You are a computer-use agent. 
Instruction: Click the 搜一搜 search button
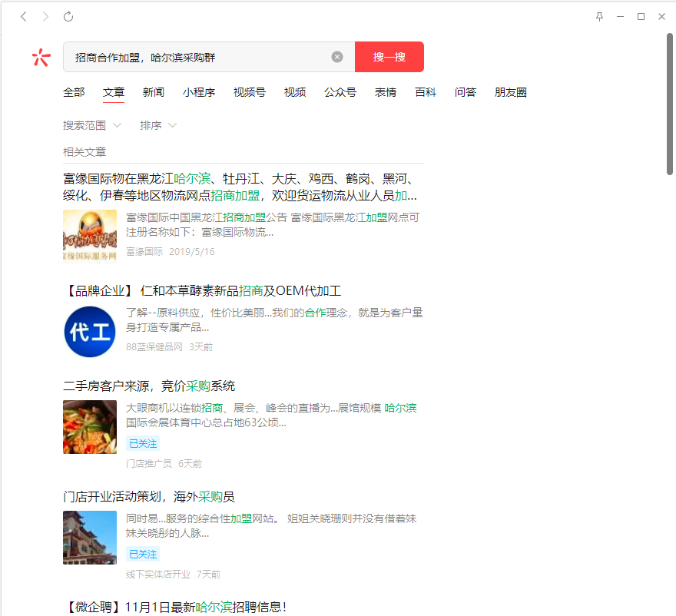(389, 57)
